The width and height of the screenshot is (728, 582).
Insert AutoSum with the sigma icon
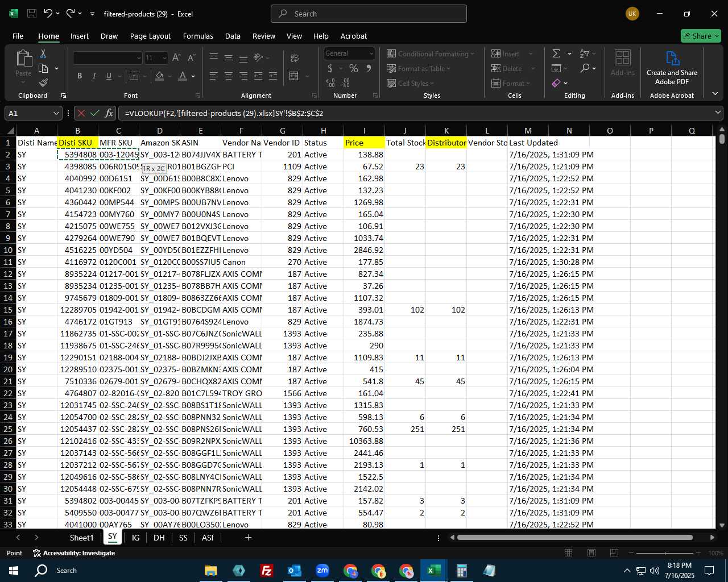556,53
